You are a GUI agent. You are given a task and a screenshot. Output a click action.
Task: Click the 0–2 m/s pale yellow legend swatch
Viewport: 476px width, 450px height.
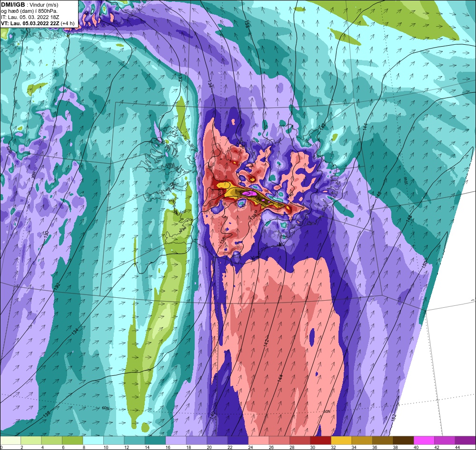pyautogui.click(x=10, y=440)
